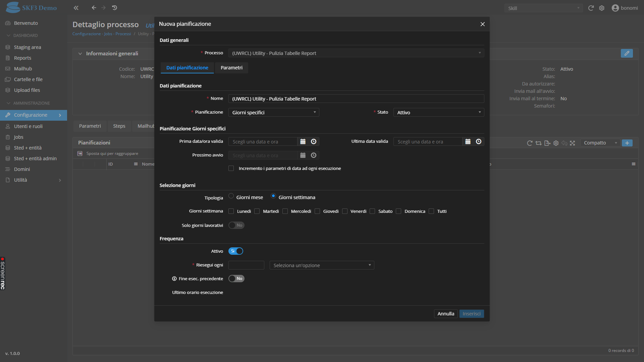The width and height of the screenshot is (644, 362).
Task: Open navigation history clock icon
Action: (x=115, y=8)
